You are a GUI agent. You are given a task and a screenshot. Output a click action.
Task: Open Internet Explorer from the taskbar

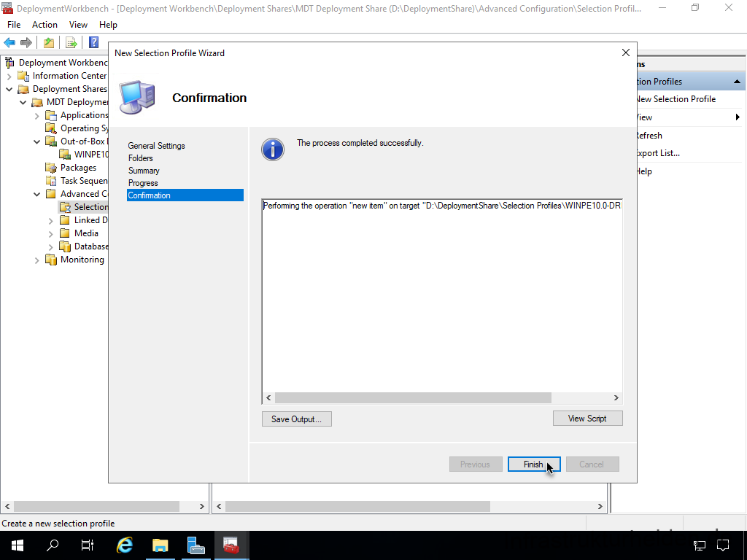(125, 545)
